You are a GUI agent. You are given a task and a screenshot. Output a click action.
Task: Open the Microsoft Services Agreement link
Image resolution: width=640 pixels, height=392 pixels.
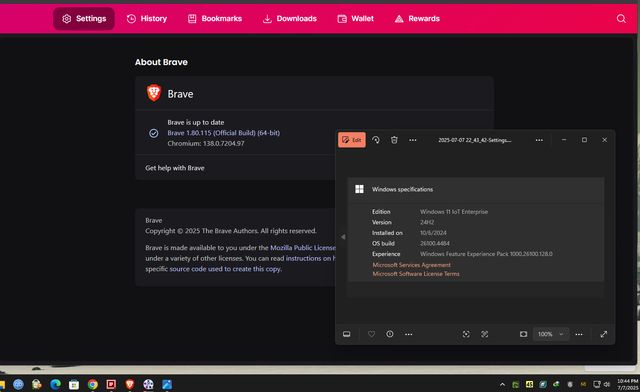411,265
